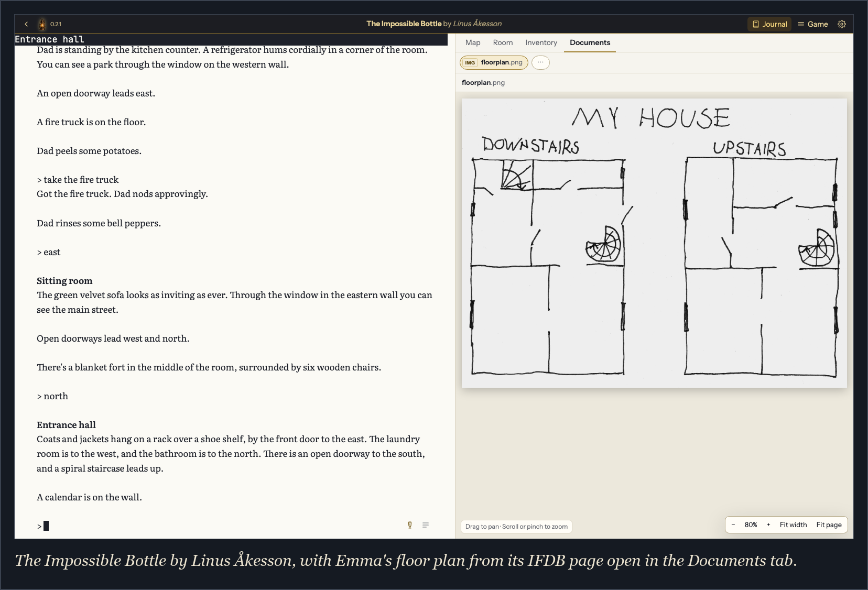Click the Fit page button

pos(829,525)
